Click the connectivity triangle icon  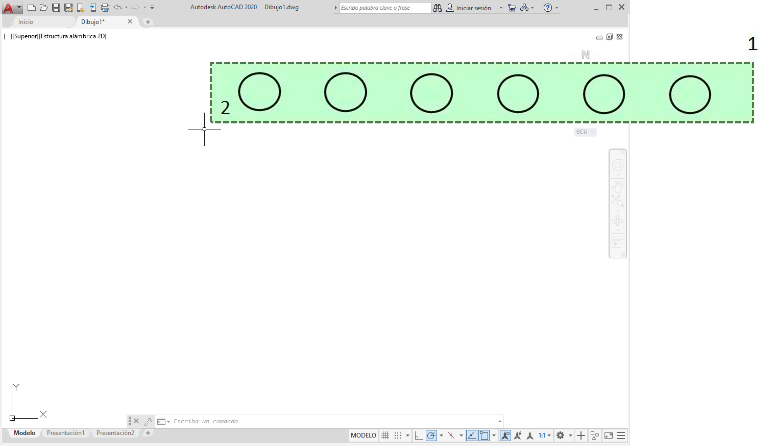coord(524,8)
